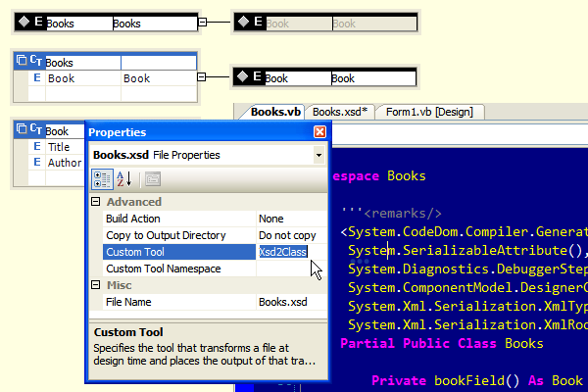Screen dimensions: 588x392
Task: Collapse the Advanced category
Action: coord(96,202)
